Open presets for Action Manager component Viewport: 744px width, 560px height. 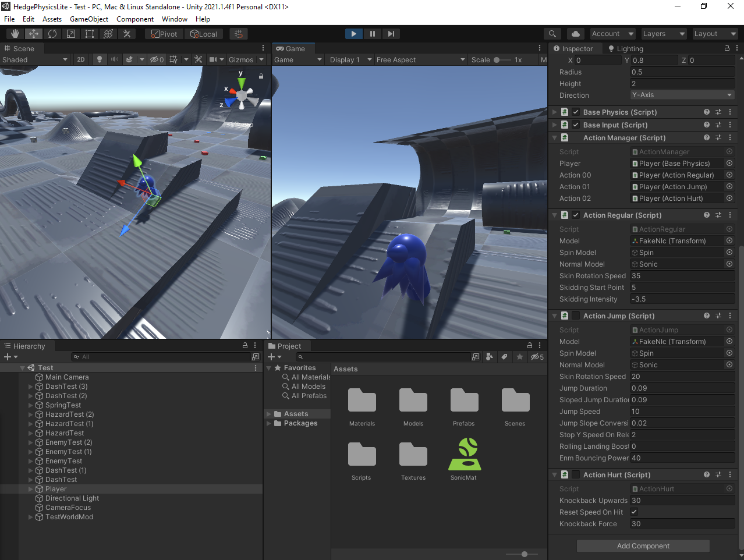point(718,137)
